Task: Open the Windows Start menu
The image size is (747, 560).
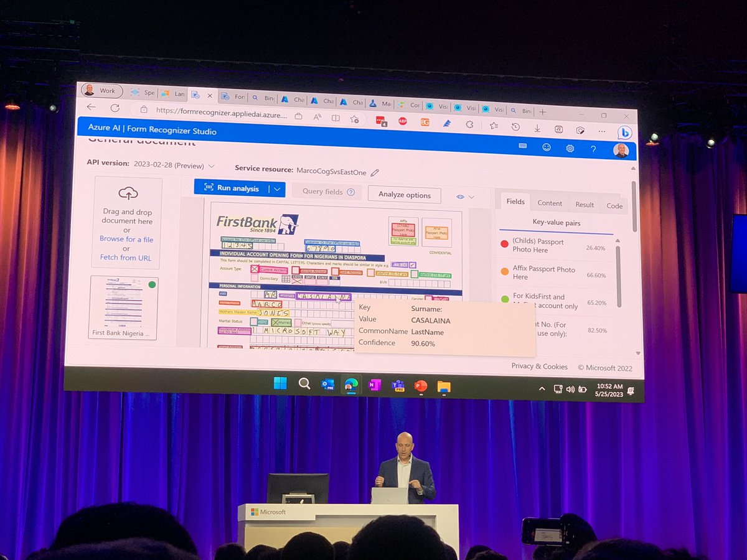Action: tap(280, 383)
